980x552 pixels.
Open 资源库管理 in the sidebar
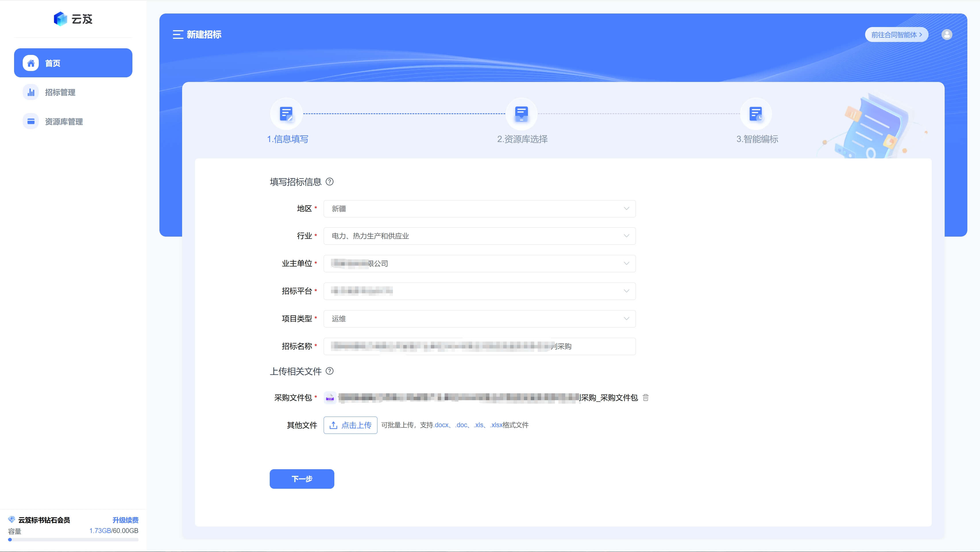tap(63, 122)
